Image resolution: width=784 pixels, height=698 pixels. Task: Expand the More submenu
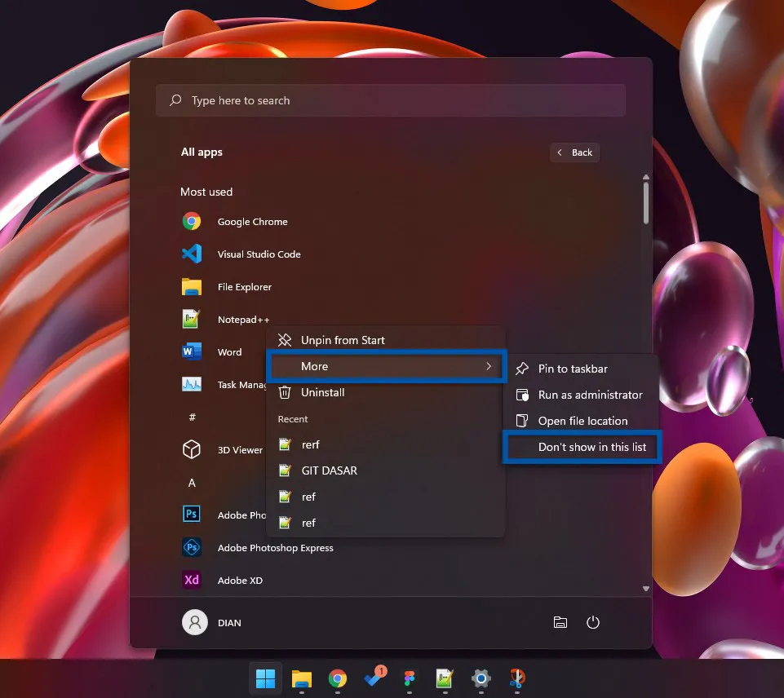tap(387, 367)
